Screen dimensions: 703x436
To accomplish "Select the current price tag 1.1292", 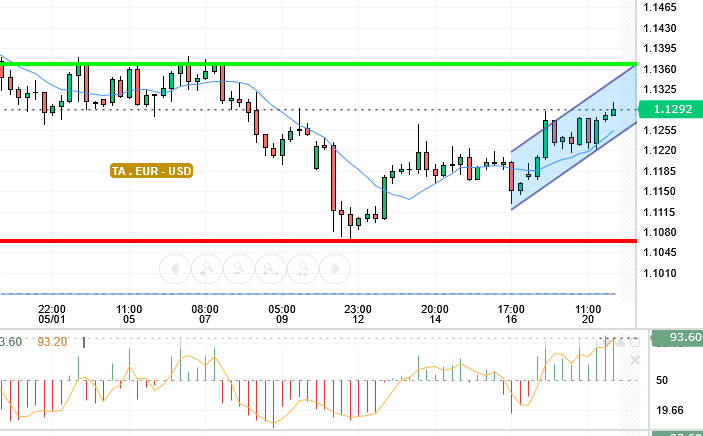I will tap(670, 109).
